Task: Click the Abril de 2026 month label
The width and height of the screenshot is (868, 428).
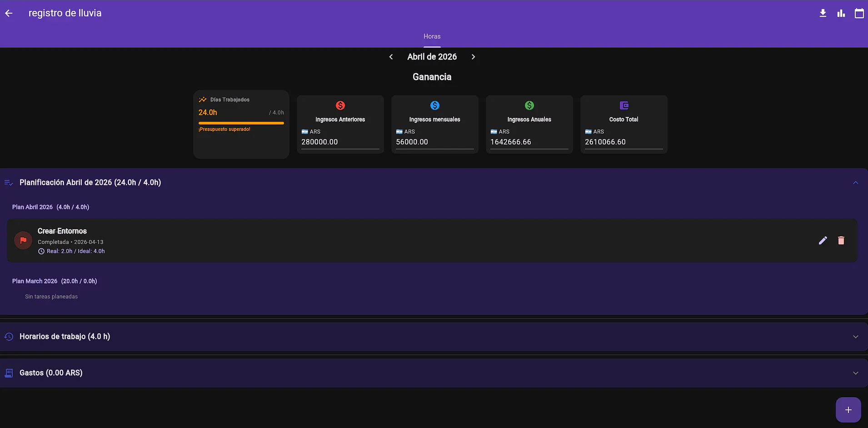Action: point(432,57)
